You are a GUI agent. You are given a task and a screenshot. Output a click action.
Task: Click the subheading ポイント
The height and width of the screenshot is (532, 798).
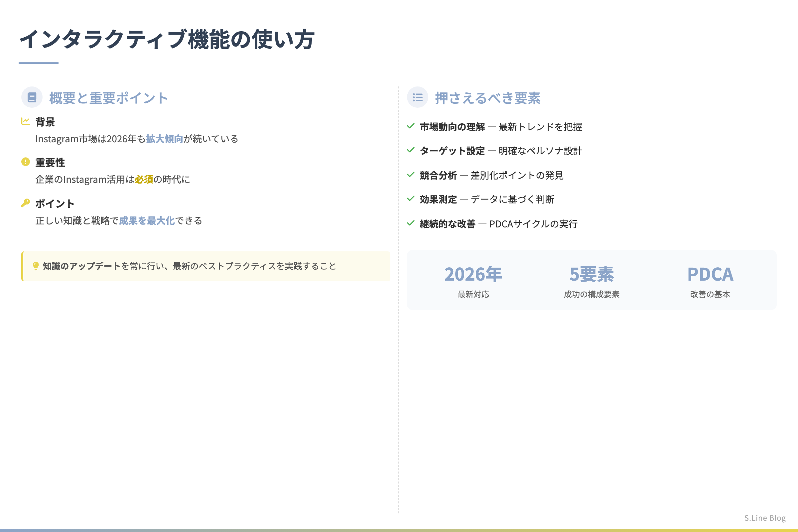tap(55, 203)
